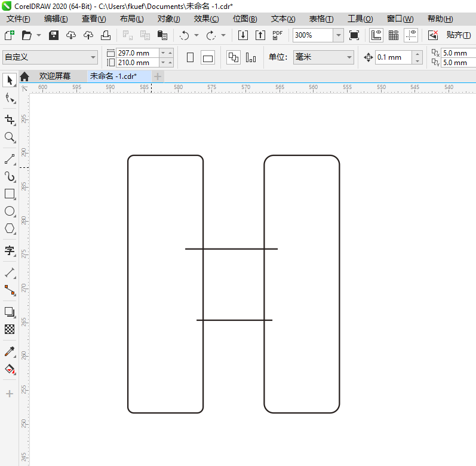The height and width of the screenshot is (466, 476).
Task: Select the Pick tool
Action: tap(10, 81)
